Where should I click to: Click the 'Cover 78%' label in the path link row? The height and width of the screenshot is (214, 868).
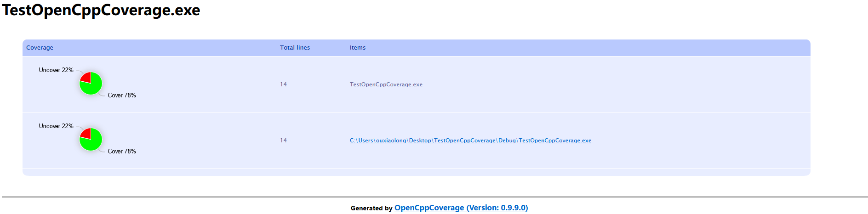pyautogui.click(x=122, y=151)
